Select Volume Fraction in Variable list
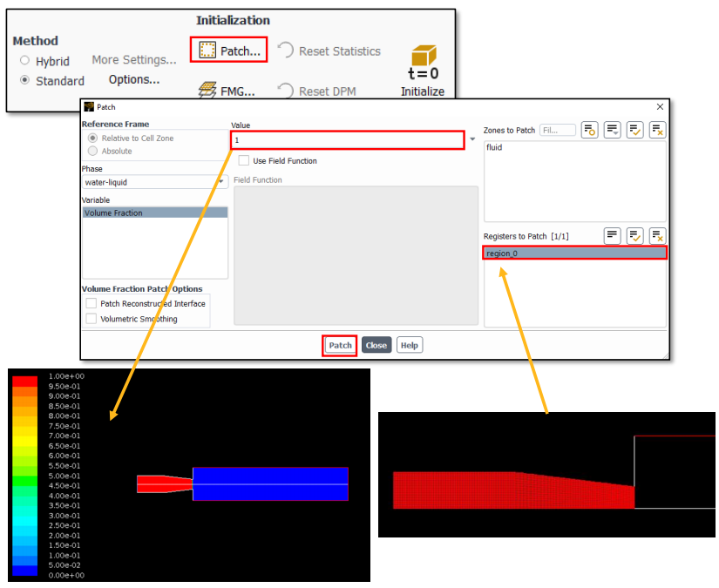This screenshot has height=588, width=719. tap(154, 213)
